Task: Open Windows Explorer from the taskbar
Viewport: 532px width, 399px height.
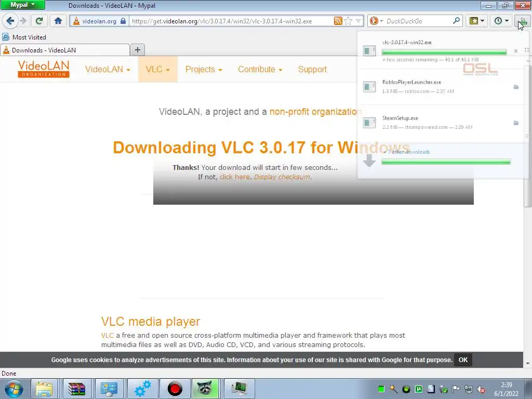Action: [x=44, y=389]
